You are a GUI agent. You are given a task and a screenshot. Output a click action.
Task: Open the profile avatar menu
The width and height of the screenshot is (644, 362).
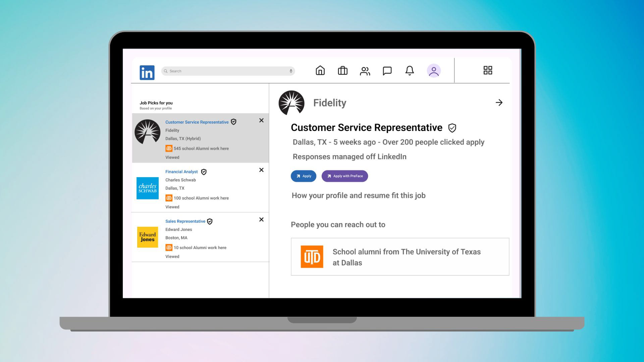click(433, 71)
